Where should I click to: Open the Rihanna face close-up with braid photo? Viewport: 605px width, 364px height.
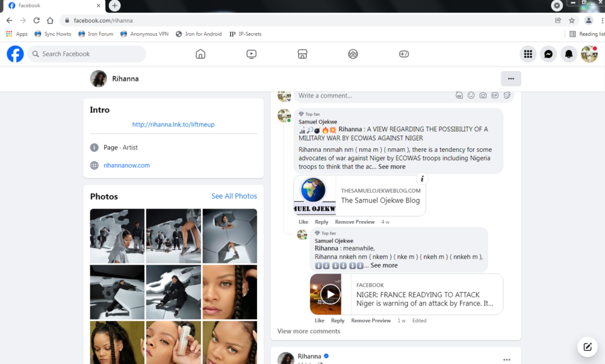pos(230,292)
